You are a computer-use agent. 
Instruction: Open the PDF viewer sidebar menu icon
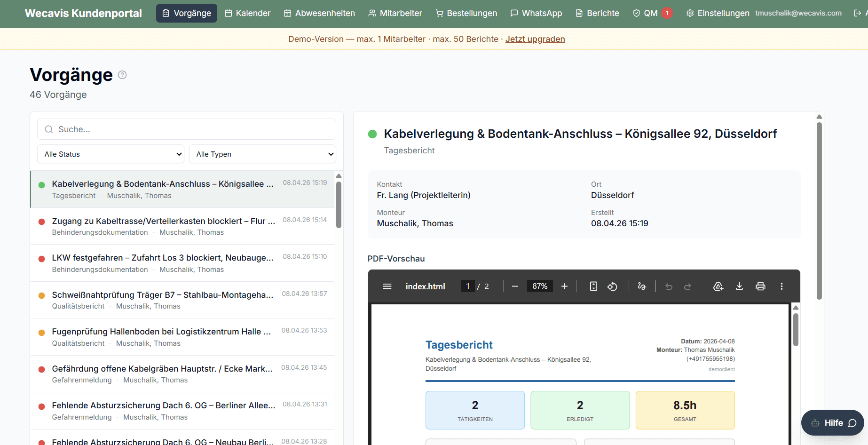[387, 286]
